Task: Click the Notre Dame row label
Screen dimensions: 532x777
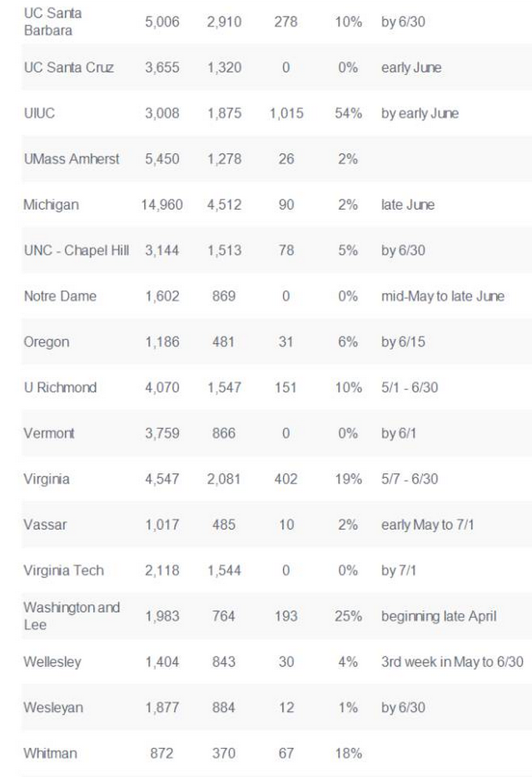Action: coord(60,296)
